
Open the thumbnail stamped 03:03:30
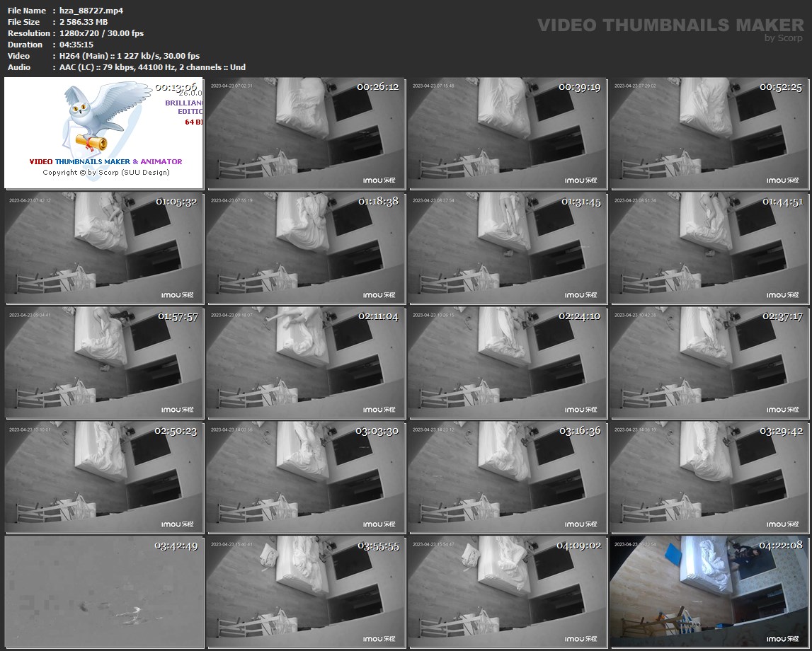[x=306, y=477]
